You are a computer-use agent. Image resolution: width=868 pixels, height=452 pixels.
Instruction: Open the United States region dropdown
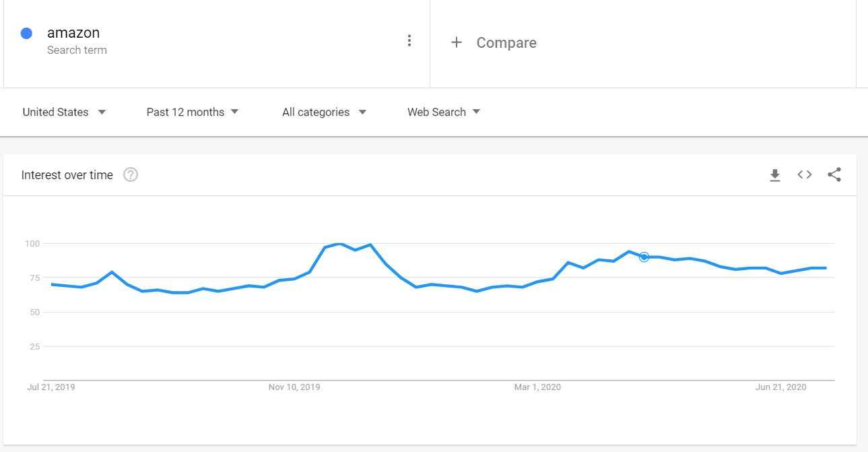[65, 112]
